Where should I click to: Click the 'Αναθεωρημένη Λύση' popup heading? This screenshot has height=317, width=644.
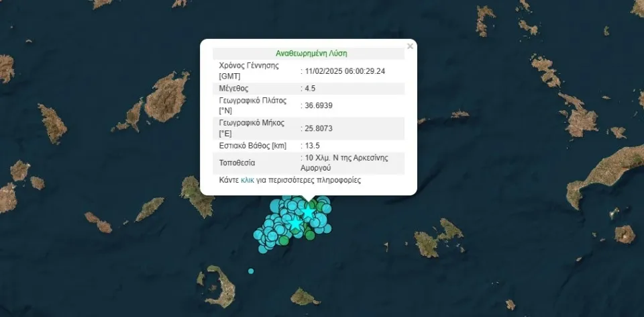coord(311,53)
